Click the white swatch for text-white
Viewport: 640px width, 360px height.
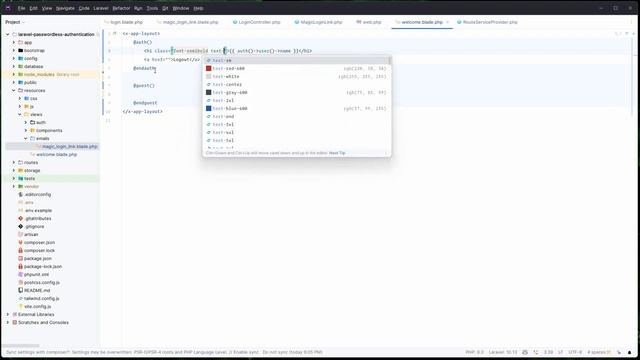click(x=209, y=77)
